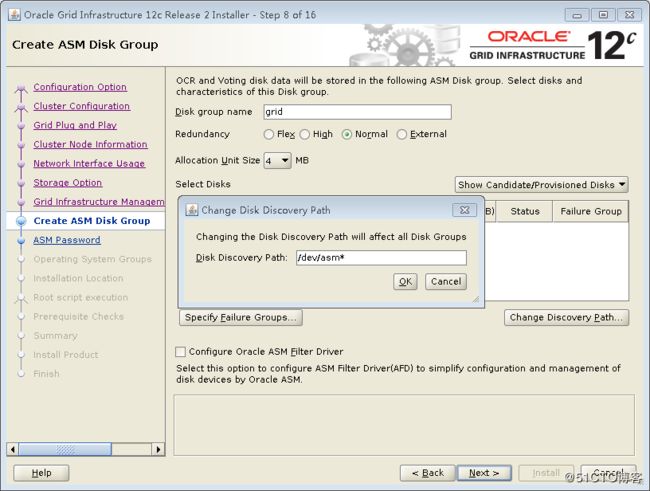
Task: Cancel the Change Disk Discovery Path dialog
Action: click(x=446, y=282)
